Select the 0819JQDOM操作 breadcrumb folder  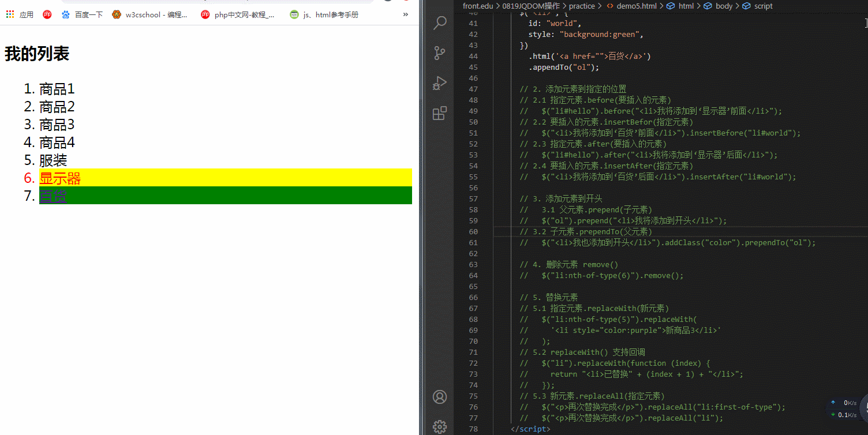tap(531, 6)
